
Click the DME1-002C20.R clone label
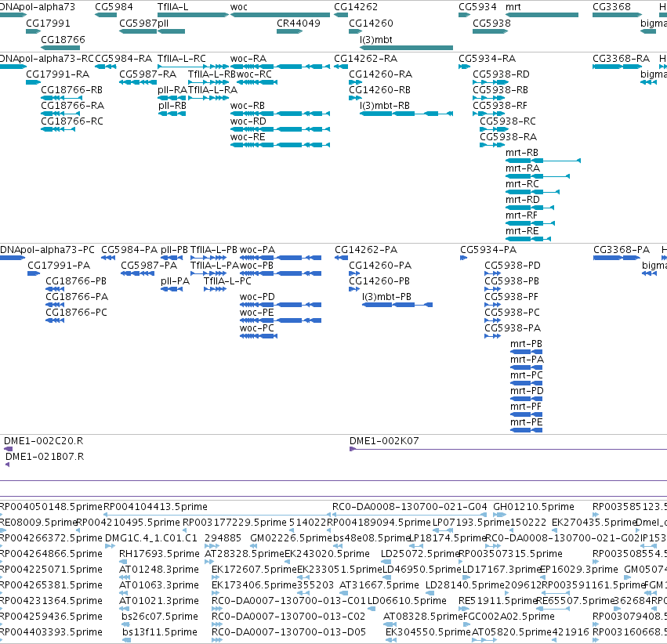tap(43, 441)
